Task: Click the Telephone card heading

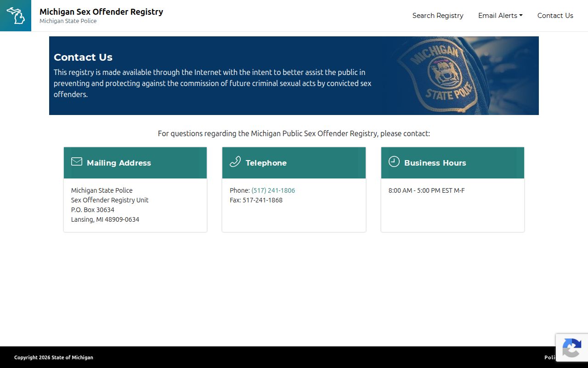Action: (266, 163)
